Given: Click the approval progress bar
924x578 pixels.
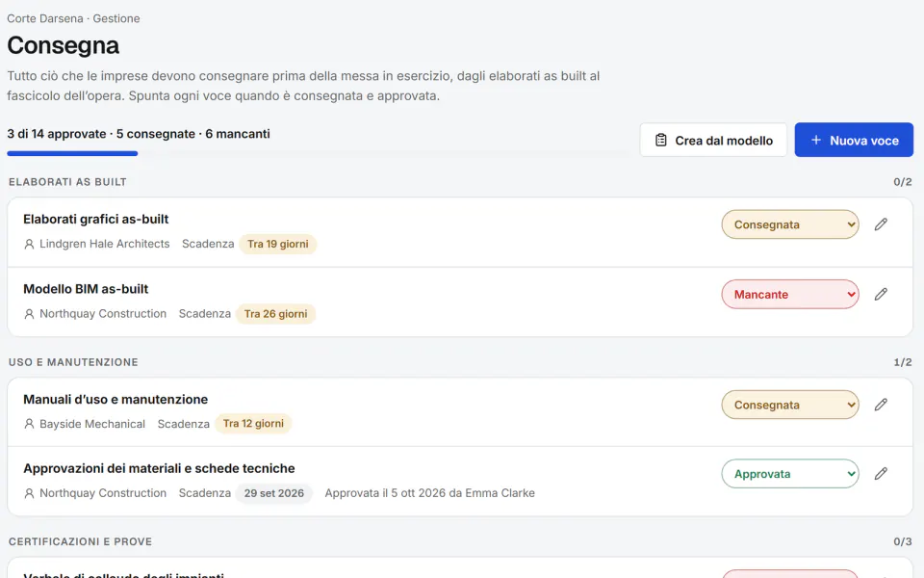Looking at the screenshot, I should (x=317, y=153).
